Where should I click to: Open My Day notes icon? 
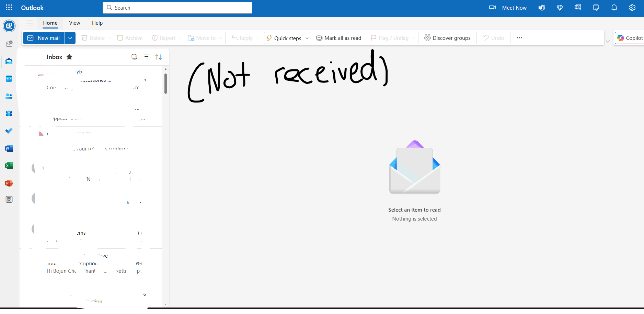596,8
